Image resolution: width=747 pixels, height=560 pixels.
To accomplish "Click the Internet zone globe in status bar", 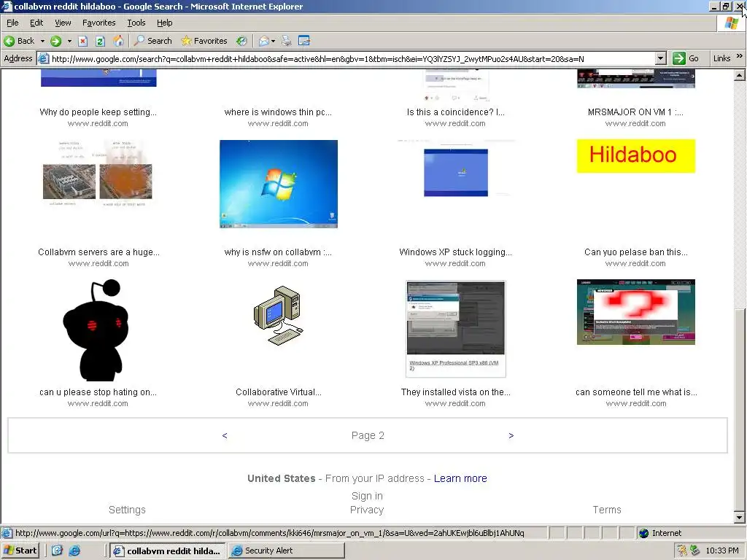I will point(644,533).
